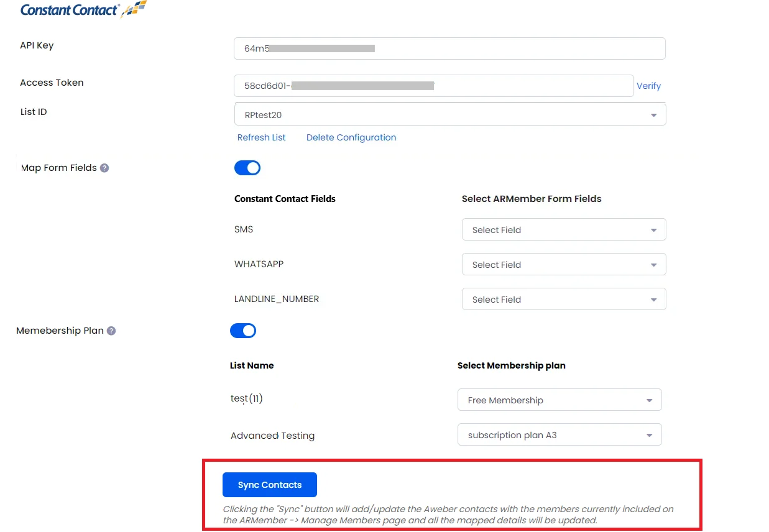Screen dimensions: 769x532
Task: Click the Sync button description note
Action: click(x=448, y=515)
